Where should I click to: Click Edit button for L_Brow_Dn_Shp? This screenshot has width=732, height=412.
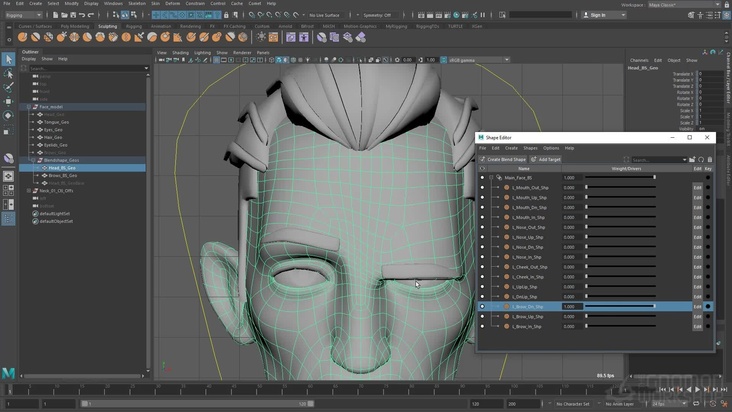click(697, 307)
